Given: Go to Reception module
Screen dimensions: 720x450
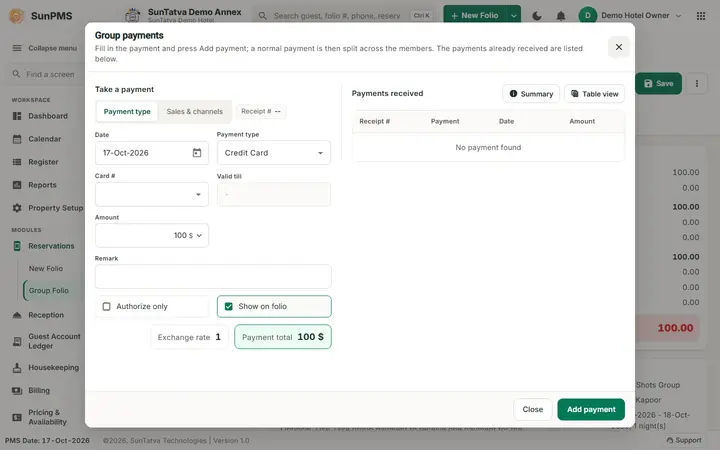Looking at the screenshot, I should point(46,315).
